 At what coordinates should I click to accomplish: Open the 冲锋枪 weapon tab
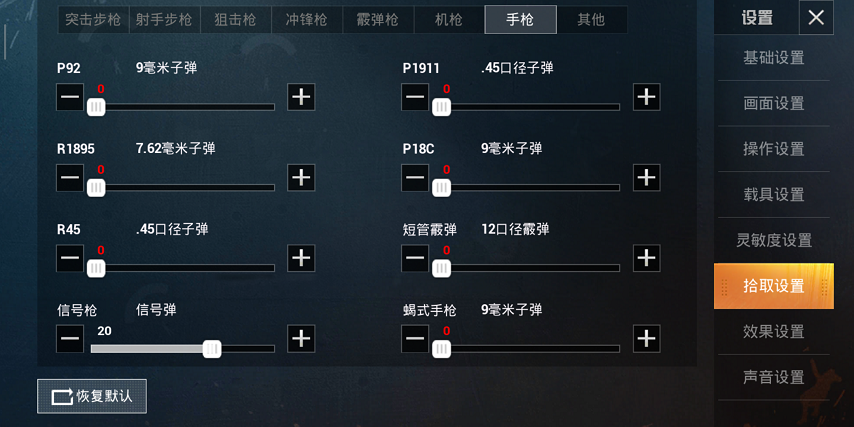(307, 20)
